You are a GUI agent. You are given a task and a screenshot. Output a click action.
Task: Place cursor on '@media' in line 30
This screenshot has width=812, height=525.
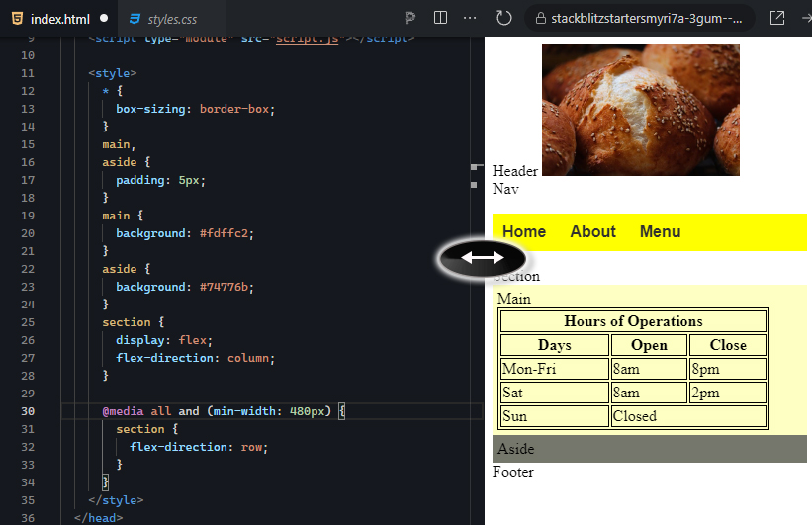[123, 411]
